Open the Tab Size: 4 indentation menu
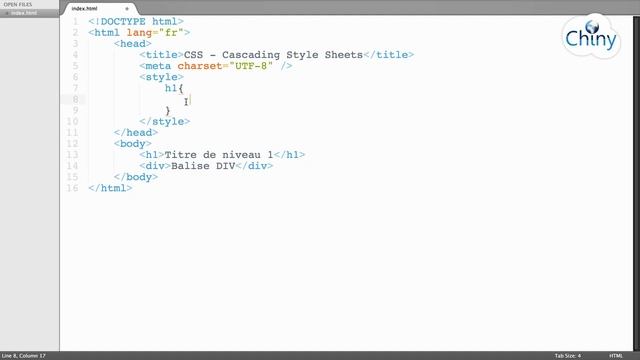The image size is (640, 360). click(567, 356)
